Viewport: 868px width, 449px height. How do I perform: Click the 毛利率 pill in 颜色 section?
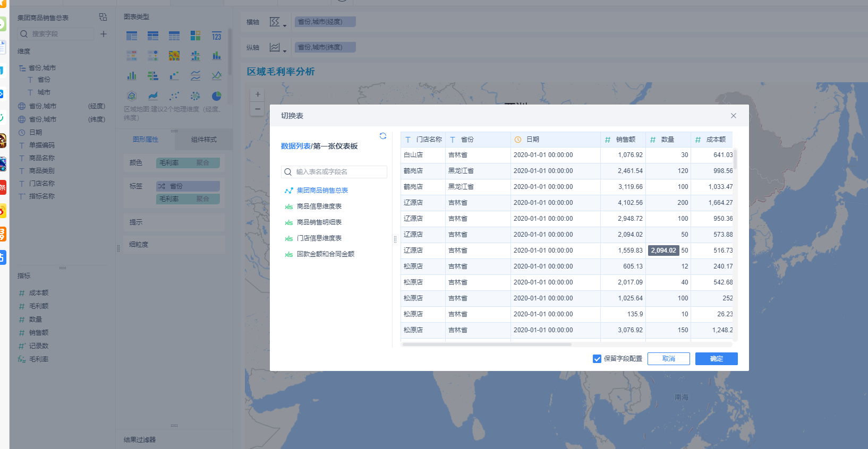[188, 163]
